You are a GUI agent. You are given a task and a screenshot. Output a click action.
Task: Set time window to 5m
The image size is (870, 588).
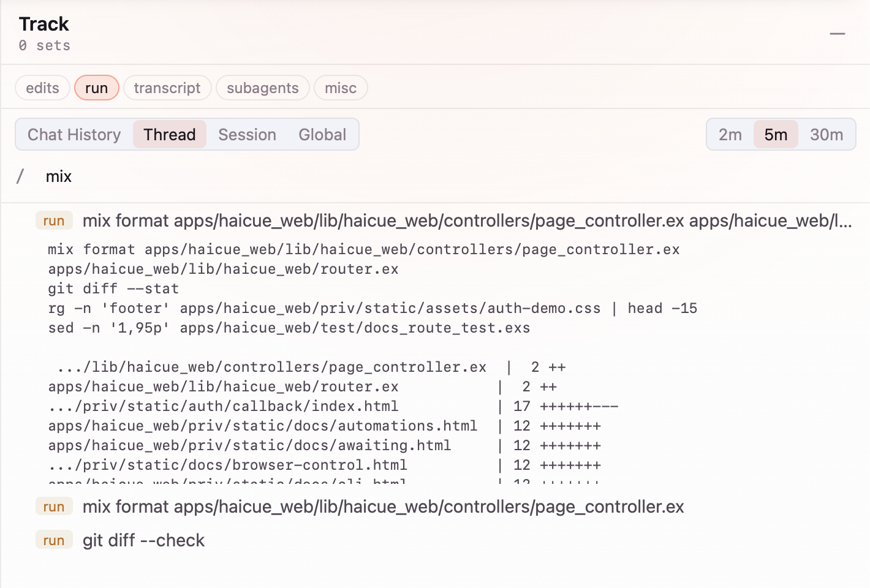776,135
